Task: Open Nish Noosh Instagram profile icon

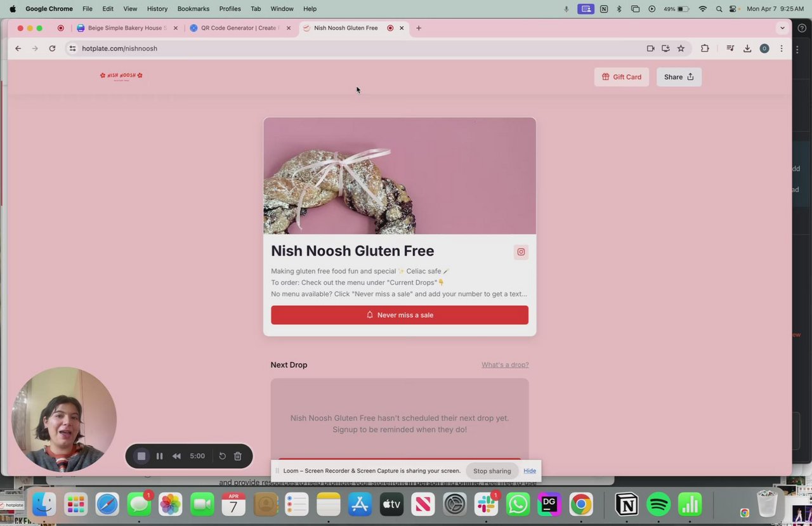Action: point(521,252)
